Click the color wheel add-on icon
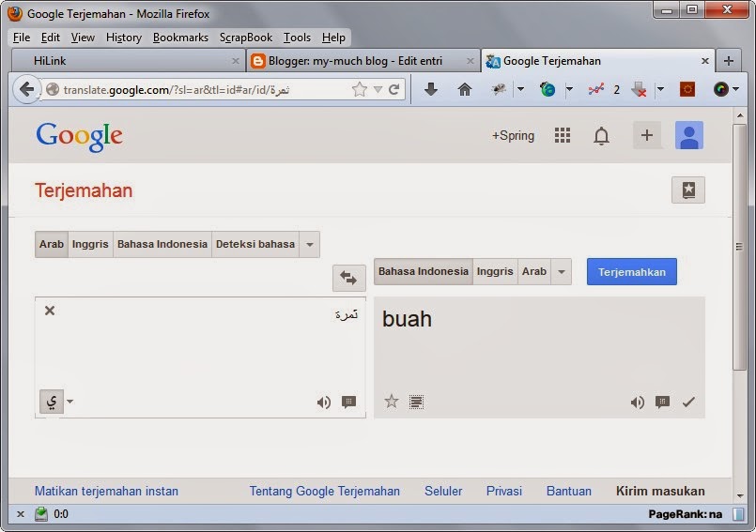Image resolution: width=756 pixels, height=532 pixels. click(x=721, y=89)
